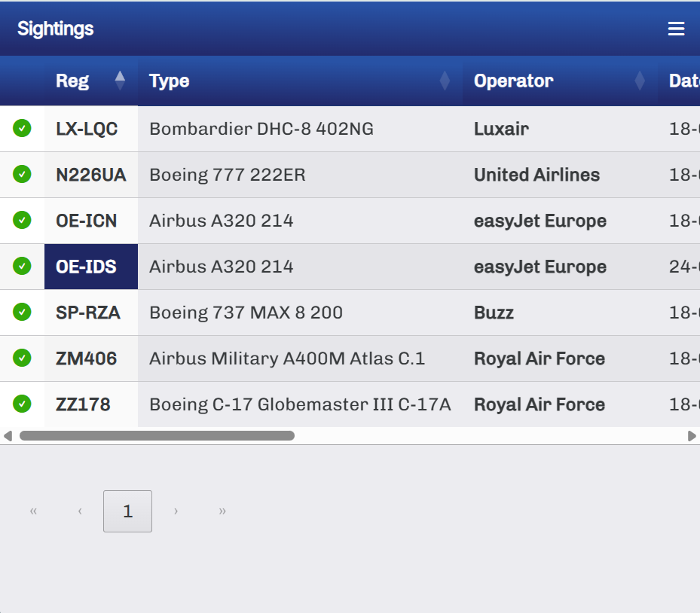
Task: Open the ZM406 registration link
Action: 86,358
